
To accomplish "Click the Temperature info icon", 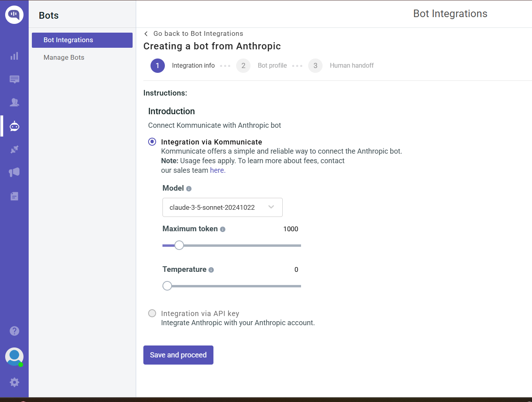I will click(211, 270).
